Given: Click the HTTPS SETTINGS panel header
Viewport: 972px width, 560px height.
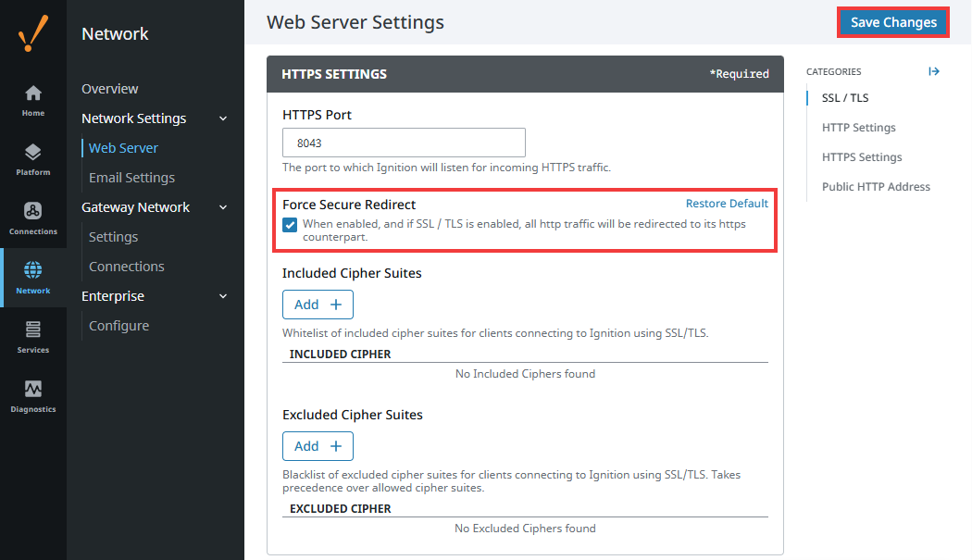Looking at the screenshot, I should coord(525,74).
